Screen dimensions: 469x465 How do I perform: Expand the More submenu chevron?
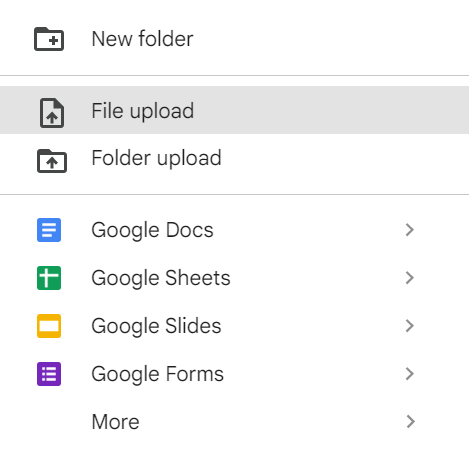click(x=410, y=422)
